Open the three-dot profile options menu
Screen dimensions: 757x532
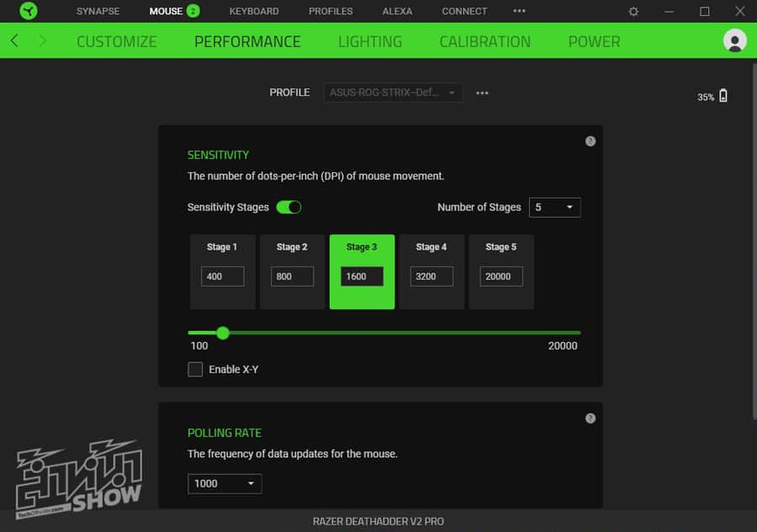coord(482,92)
